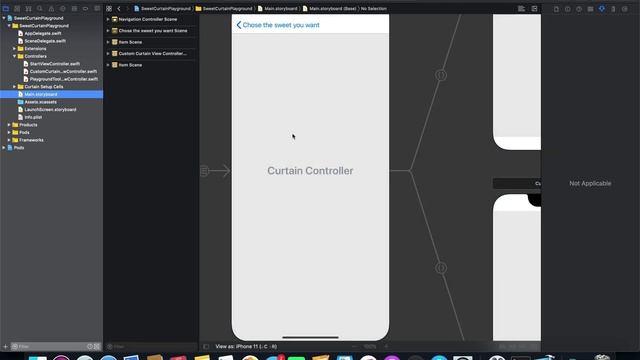
Task: Show the Quick Help inspector
Action: click(579, 9)
